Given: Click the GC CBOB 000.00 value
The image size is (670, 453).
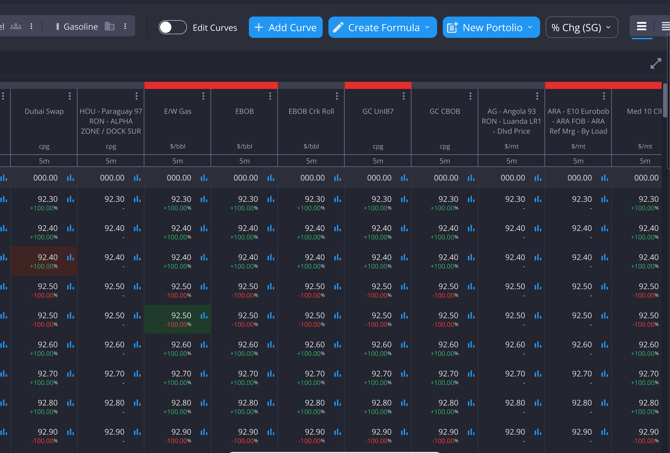Looking at the screenshot, I should (446, 178).
